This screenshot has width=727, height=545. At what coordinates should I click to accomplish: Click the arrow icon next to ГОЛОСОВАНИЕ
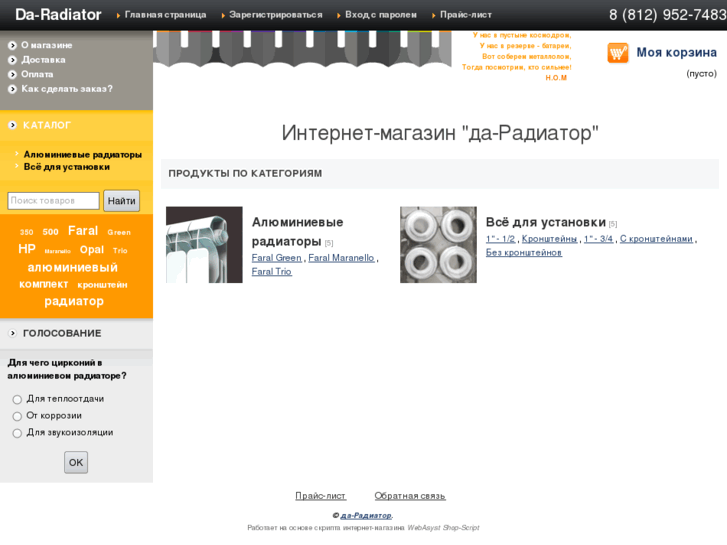point(13,333)
